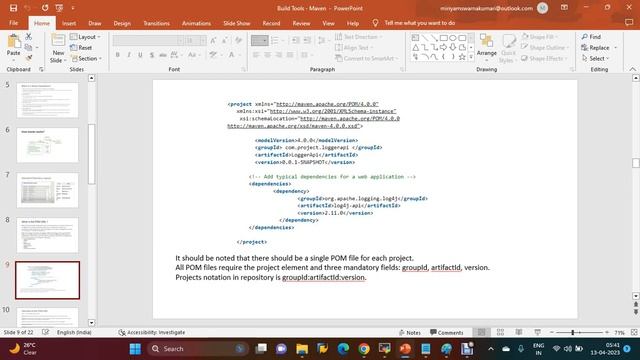Expand the shapes gallery More arrow

point(471,57)
